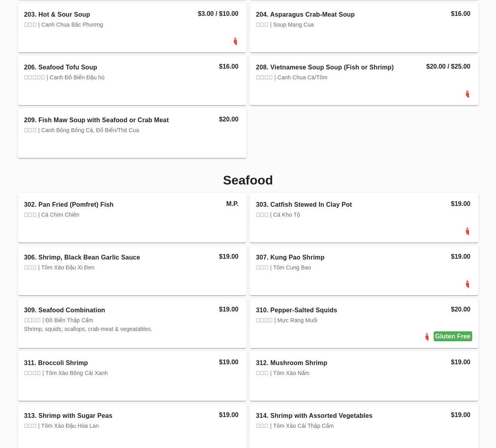Choose 313. Shrimp with Sugar Peas
496x448 pixels.
(x=68, y=416)
